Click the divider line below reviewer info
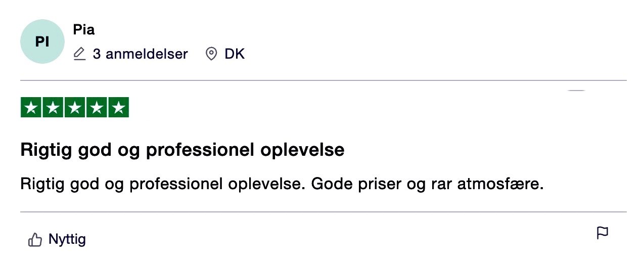The height and width of the screenshot is (263, 644). [x=324, y=80]
